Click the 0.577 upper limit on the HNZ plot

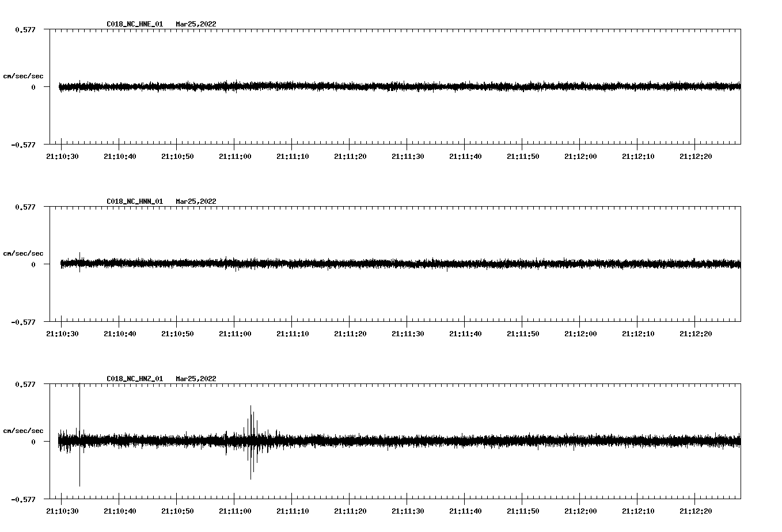pyautogui.click(x=25, y=384)
